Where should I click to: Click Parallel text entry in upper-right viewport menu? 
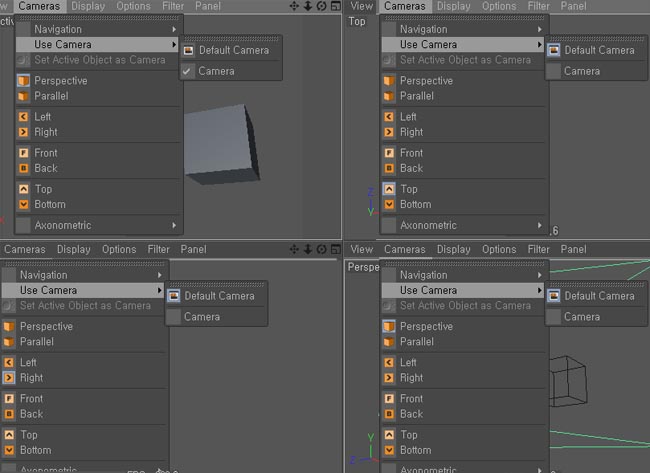(x=417, y=96)
